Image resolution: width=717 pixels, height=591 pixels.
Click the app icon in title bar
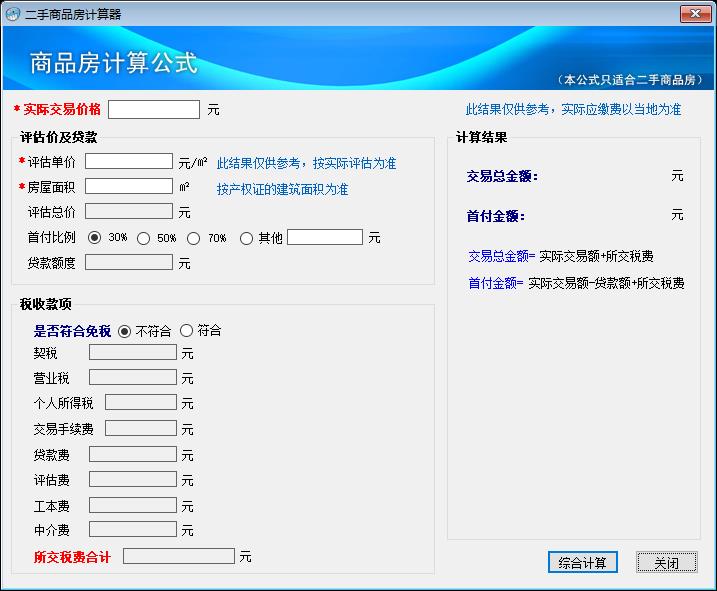(x=13, y=14)
